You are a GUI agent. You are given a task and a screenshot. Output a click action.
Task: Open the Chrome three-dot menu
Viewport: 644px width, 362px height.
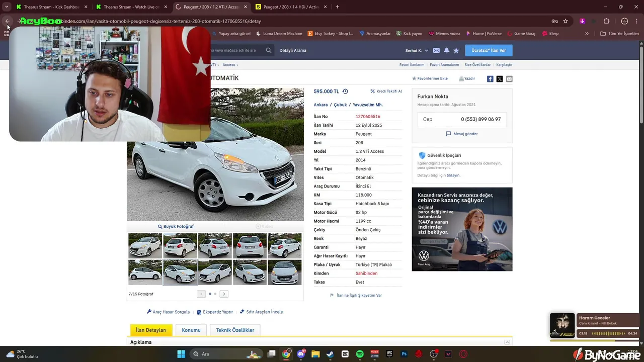pos(636,21)
